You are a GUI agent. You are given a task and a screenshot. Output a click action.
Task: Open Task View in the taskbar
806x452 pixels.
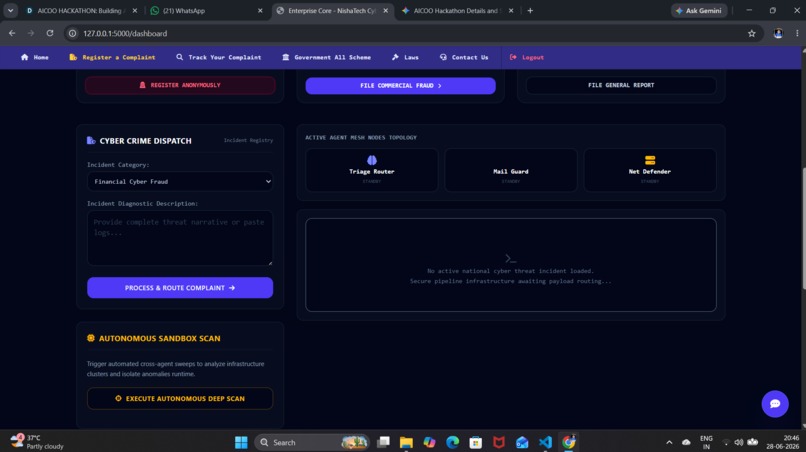pos(383,442)
